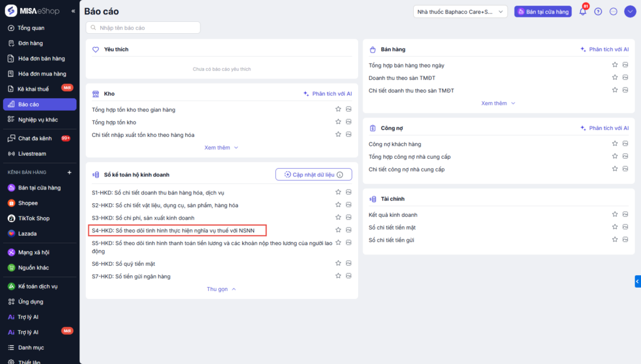Click the report name search field

click(x=143, y=28)
